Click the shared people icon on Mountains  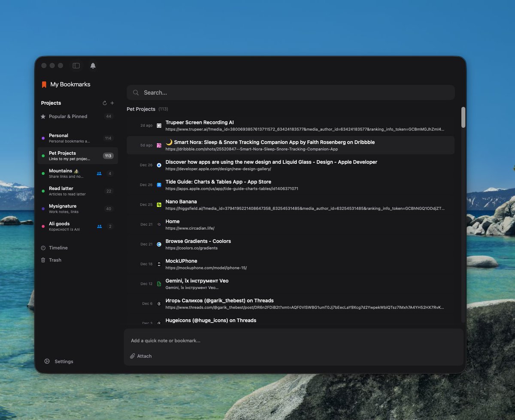pyautogui.click(x=99, y=174)
